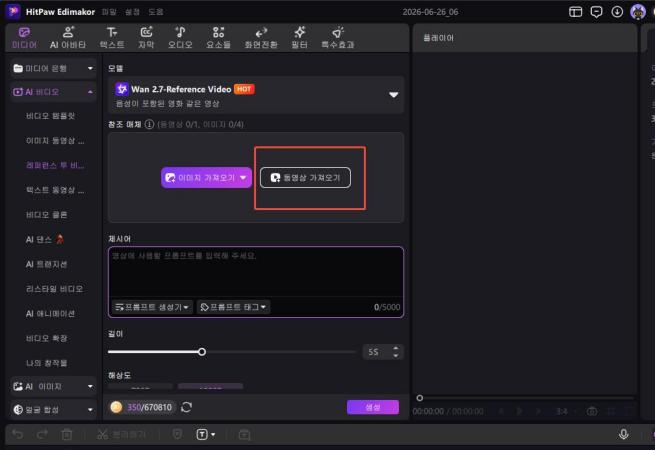Image resolution: width=655 pixels, height=450 pixels.
Task: Select 나의 창작물 in the sidebar
Action: point(47,363)
